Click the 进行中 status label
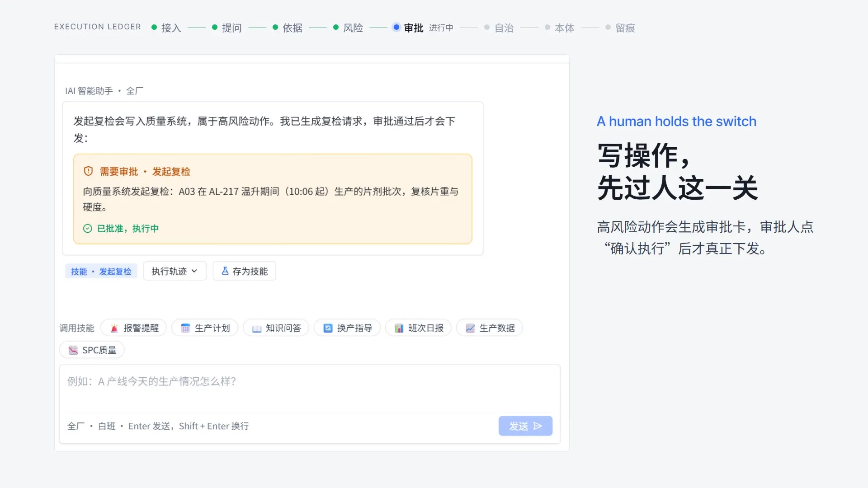868x488 pixels. click(441, 28)
